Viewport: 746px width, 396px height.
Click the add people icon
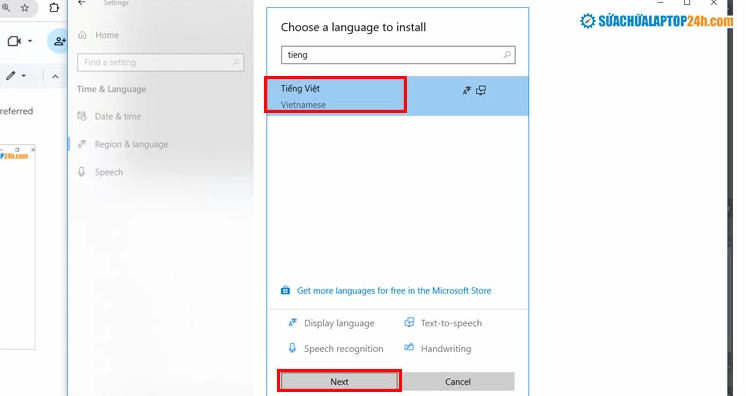[x=60, y=41]
